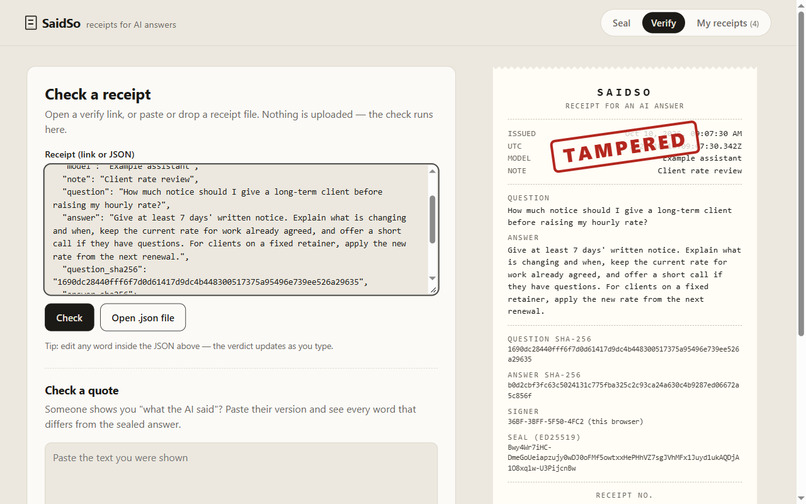Open the My receipts tab
806x504 pixels.
pos(727,23)
